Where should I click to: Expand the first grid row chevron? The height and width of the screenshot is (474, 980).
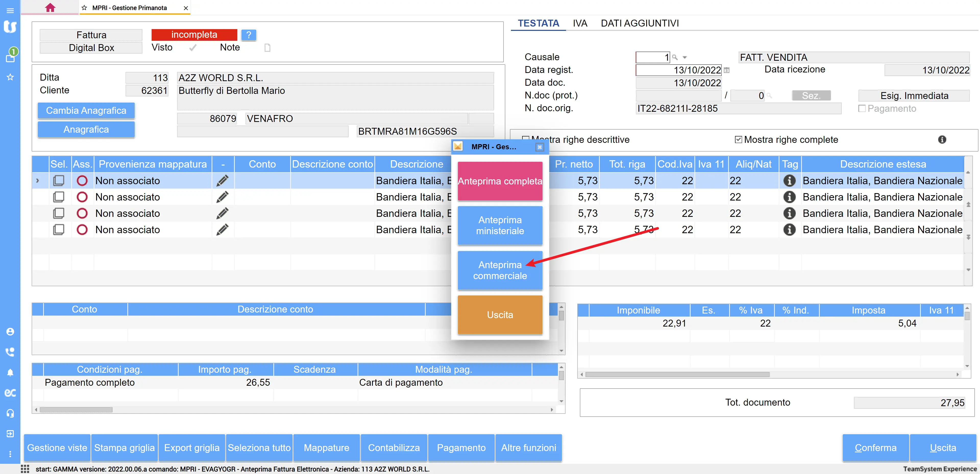coord(37,181)
